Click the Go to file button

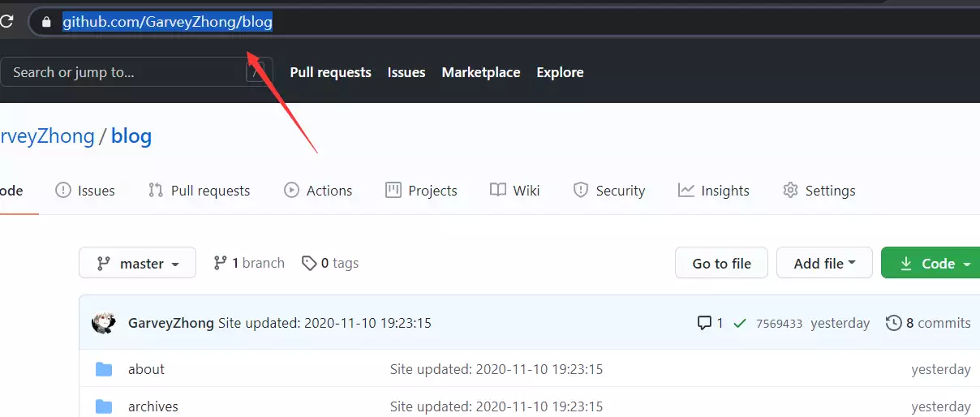(721, 263)
